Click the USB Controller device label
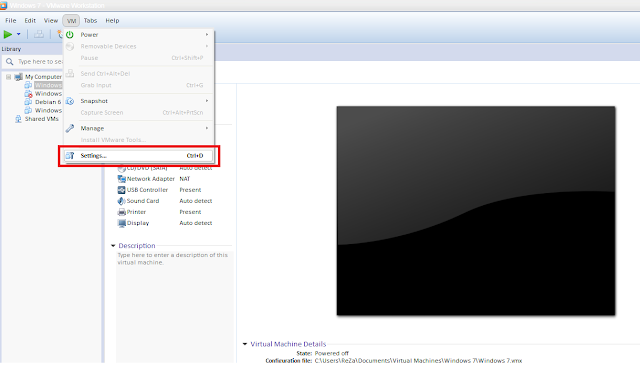 (147, 190)
